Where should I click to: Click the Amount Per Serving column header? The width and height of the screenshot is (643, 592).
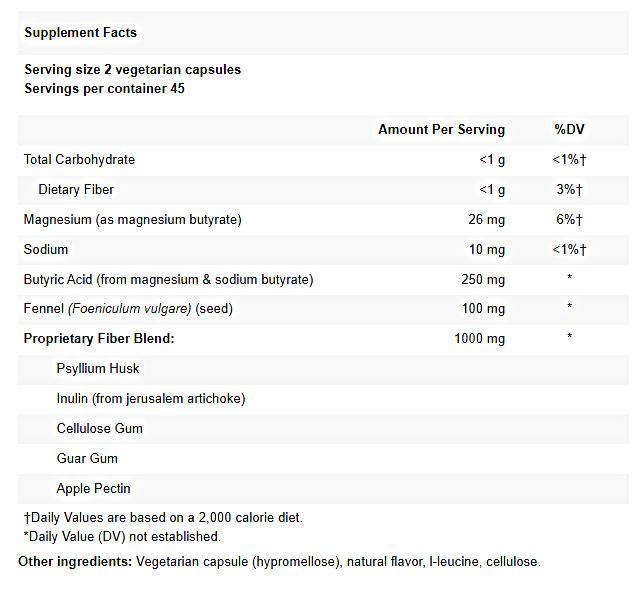441,129
